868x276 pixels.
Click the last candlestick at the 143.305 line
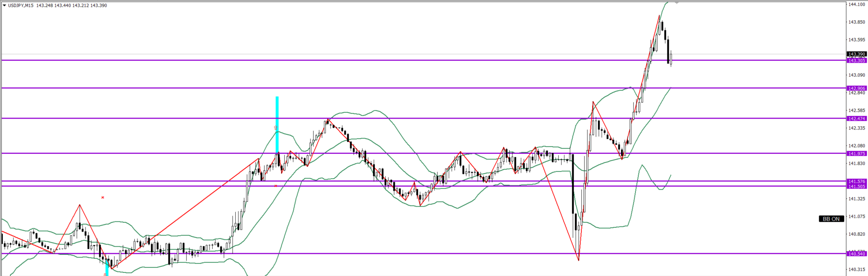click(x=671, y=59)
